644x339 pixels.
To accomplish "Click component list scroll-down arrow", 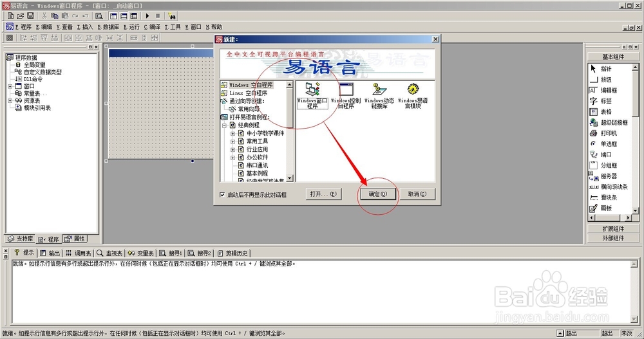I will tap(636, 210).
